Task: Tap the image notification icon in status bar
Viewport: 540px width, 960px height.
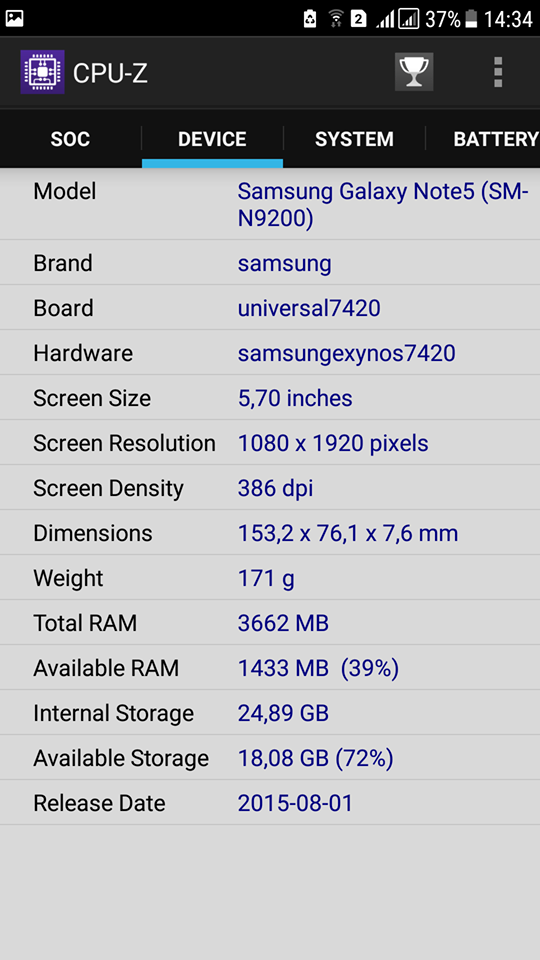Action: (x=14, y=19)
